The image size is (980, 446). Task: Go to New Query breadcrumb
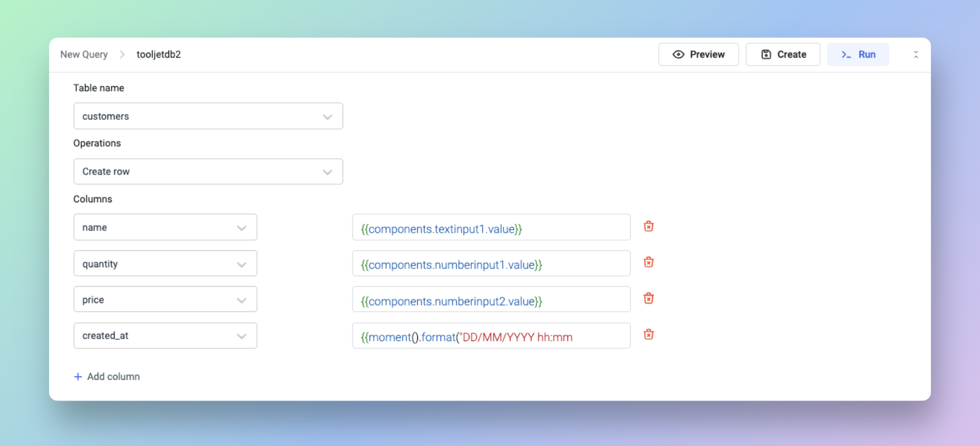point(84,55)
